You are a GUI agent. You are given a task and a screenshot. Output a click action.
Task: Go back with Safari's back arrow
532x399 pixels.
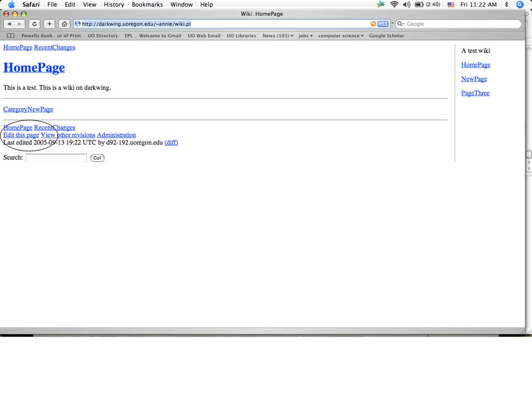(x=9, y=24)
